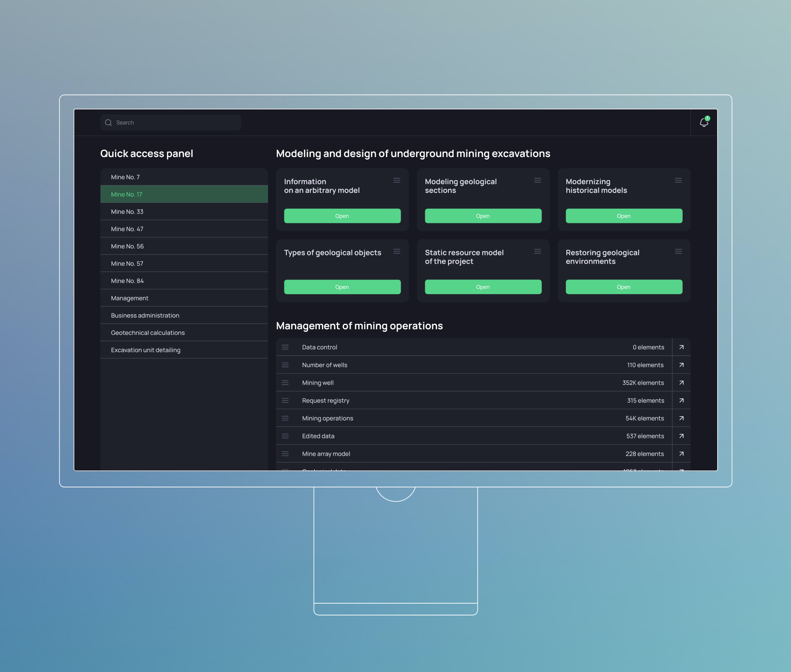Open menu on Modeling geological sections card
This screenshot has height=672, width=791.
tap(537, 180)
